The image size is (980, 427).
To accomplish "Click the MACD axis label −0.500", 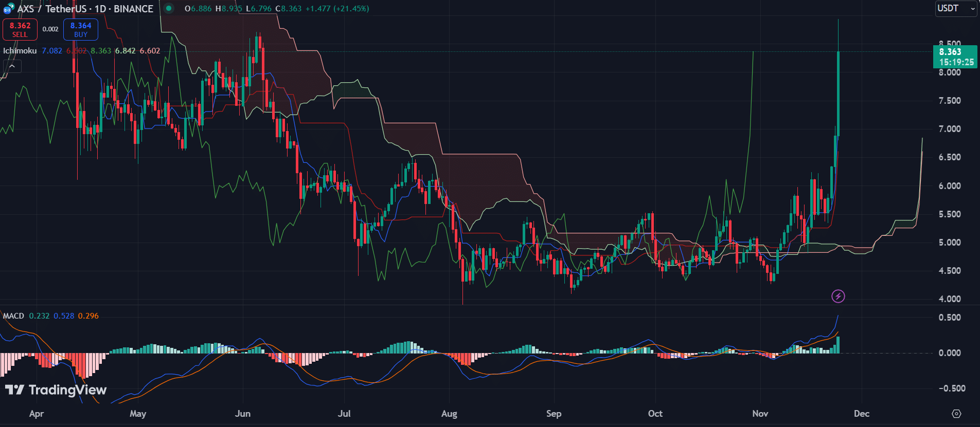I will tap(952, 388).
